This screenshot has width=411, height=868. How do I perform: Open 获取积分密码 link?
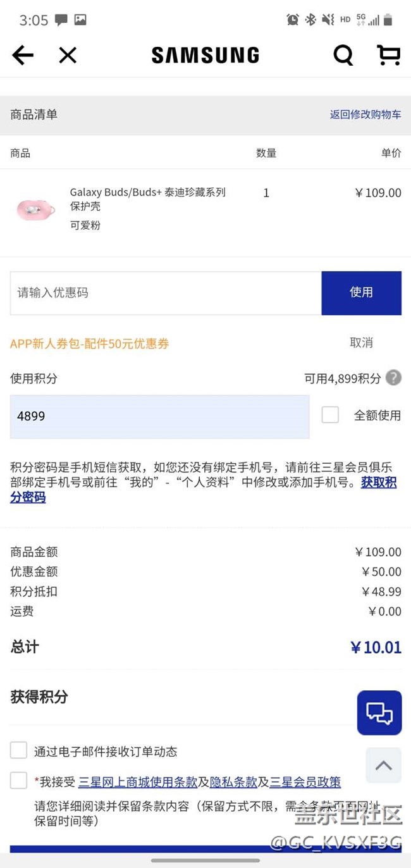click(379, 483)
